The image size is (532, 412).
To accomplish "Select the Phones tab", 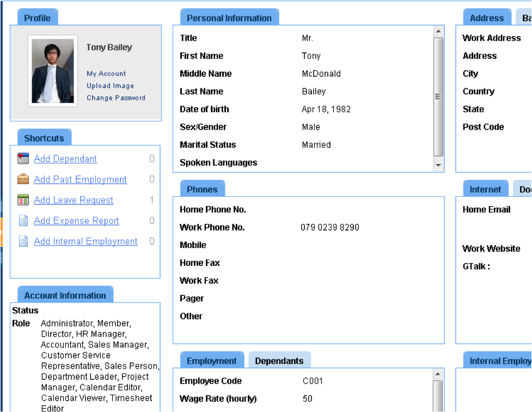I will 202,189.
